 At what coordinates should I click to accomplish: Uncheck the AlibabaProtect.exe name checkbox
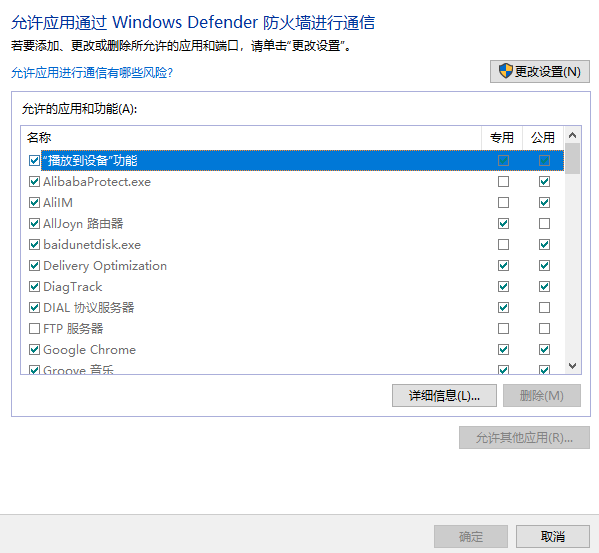click(x=34, y=181)
